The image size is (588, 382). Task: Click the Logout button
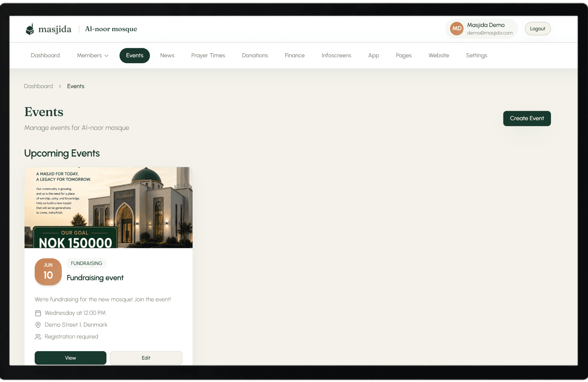[x=538, y=29]
